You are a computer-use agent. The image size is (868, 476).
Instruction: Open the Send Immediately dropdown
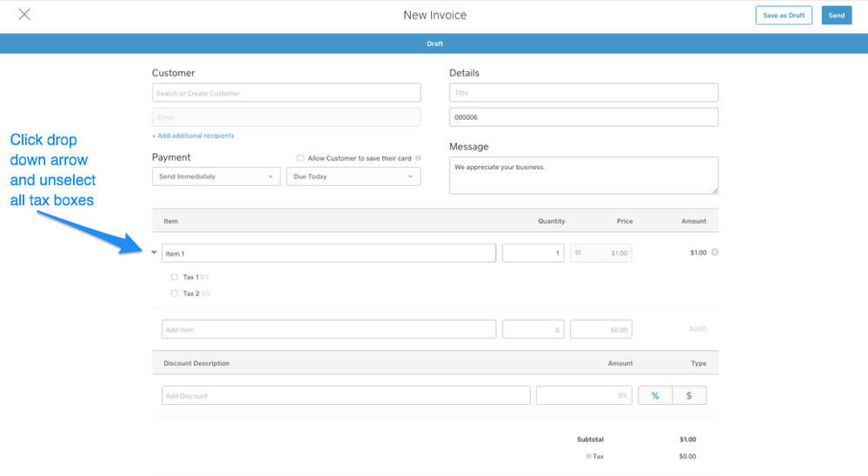coord(216,176)
